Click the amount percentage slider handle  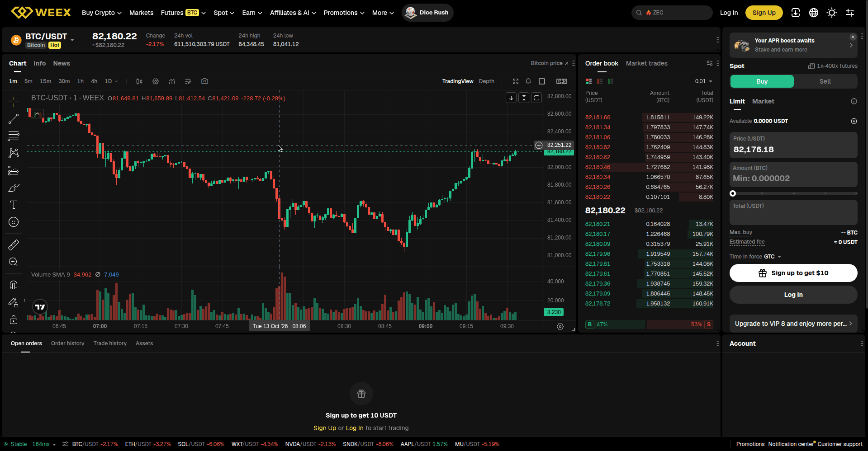(x=733, y=193)
